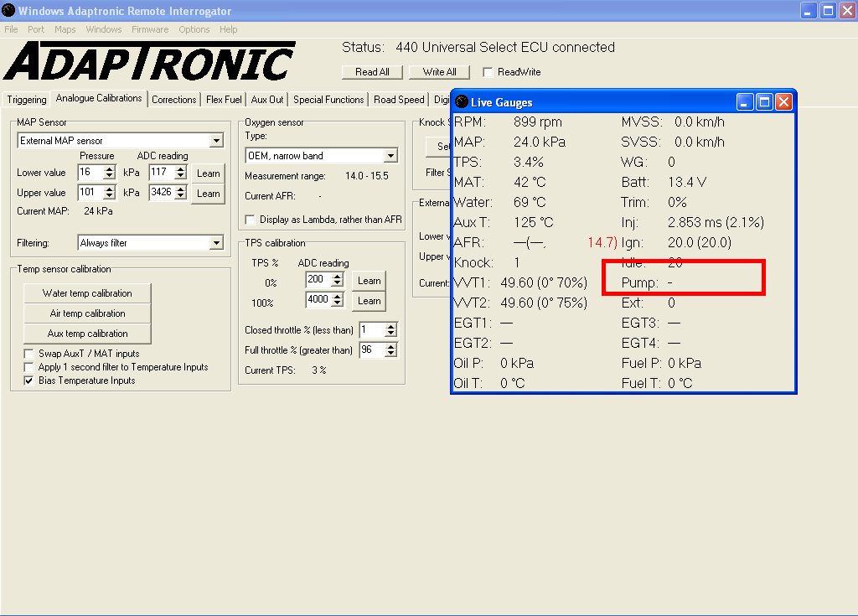The height and width of the screenshot is (616, 858).
Task: Maximize the Live Gauges window
Action: 764,102
